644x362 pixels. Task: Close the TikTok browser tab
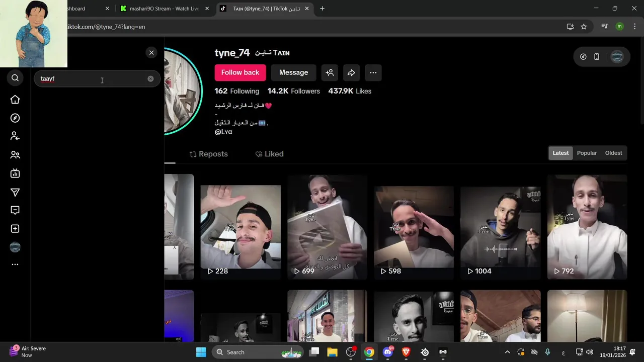307,9
